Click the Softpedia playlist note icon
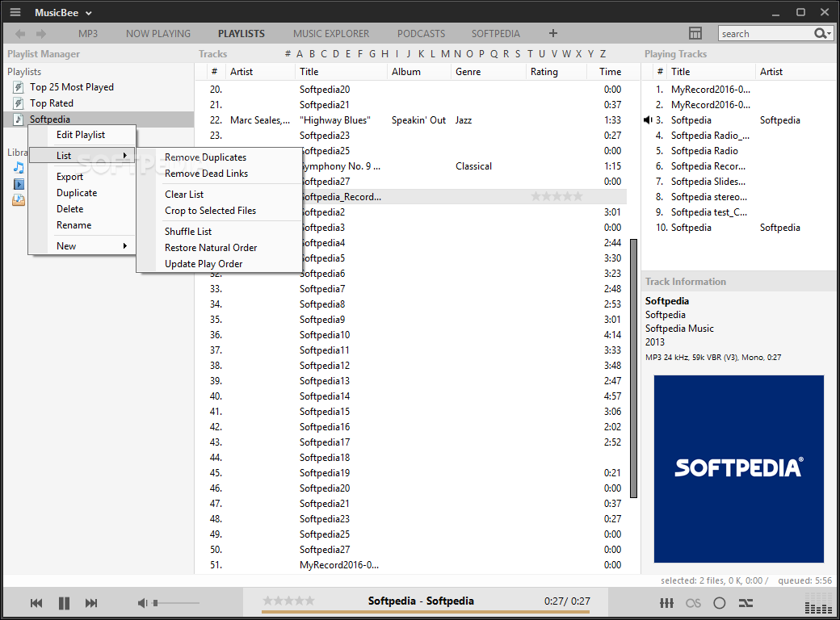The width and height of the screenshot is (840, 620). coord(19,119)
